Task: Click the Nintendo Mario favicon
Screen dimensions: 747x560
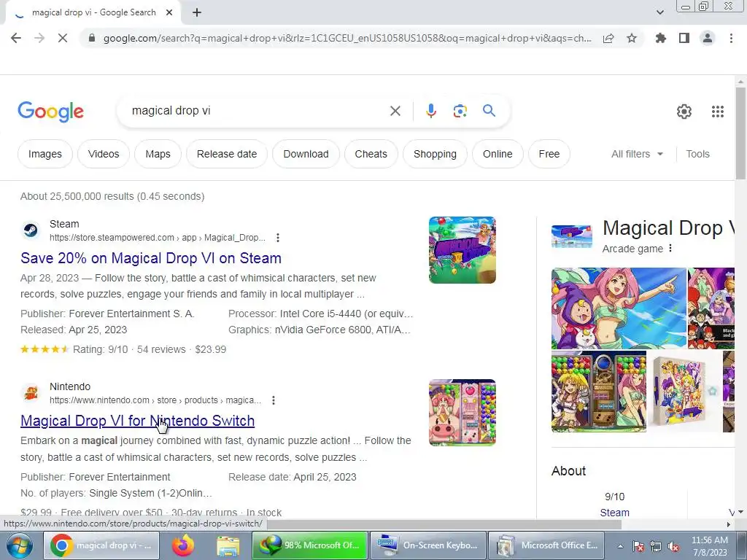Action: tap(31, 393)
